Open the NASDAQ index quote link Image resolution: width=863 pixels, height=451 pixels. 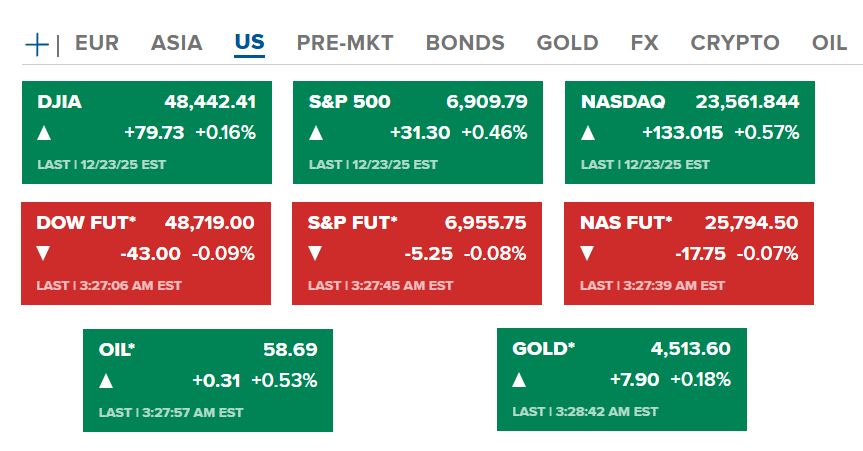coord(622,102)
